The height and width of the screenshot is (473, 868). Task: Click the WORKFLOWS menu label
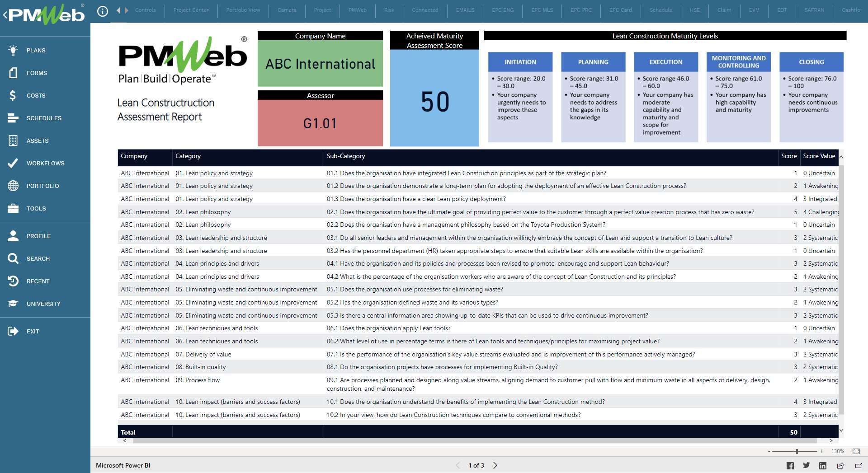tap(46, 163)
